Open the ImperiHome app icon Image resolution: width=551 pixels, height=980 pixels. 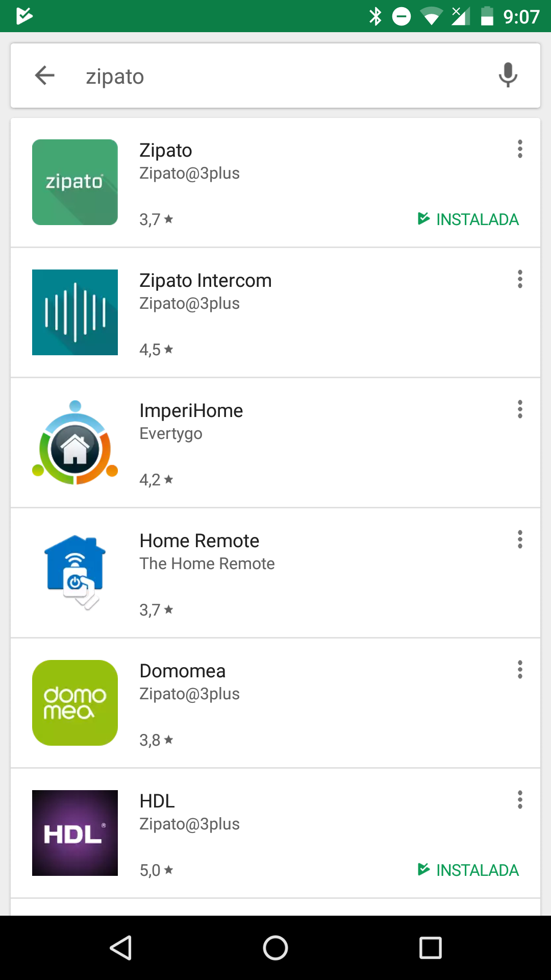coord(75,443)
